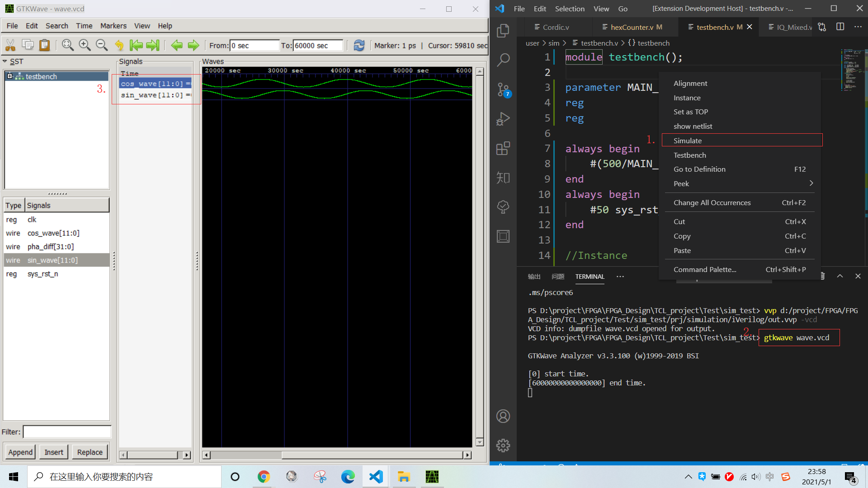The width and height of the screenshot is (868, 488).
Task: Click the Zoom Fit magnifier icon
Action: 68,45
